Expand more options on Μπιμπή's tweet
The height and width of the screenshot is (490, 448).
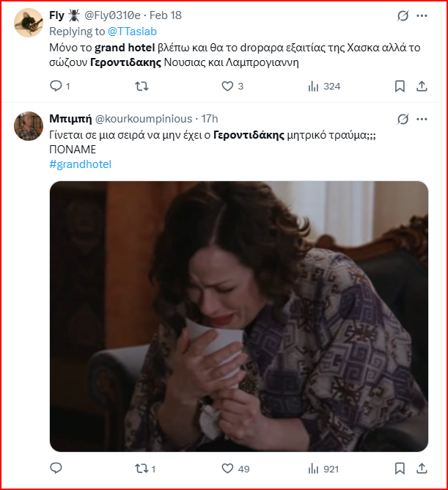tap(422, 119)
